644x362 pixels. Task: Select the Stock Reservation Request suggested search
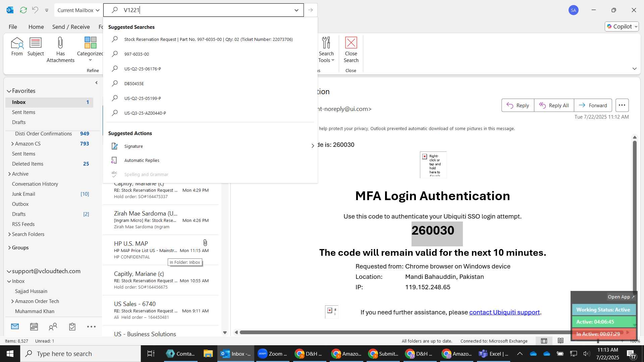point(210,39)
